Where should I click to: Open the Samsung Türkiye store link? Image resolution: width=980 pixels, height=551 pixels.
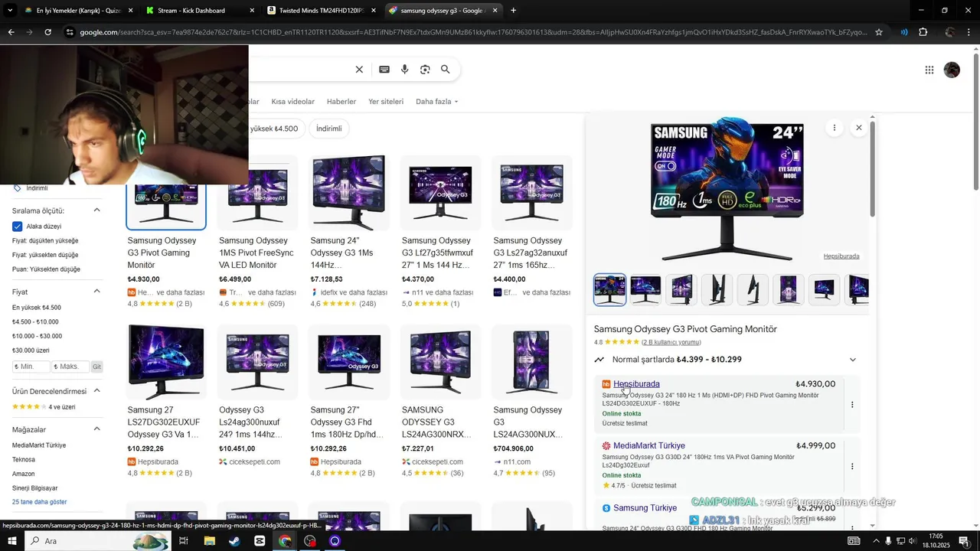pyautogui.click(x=645, y=508)
